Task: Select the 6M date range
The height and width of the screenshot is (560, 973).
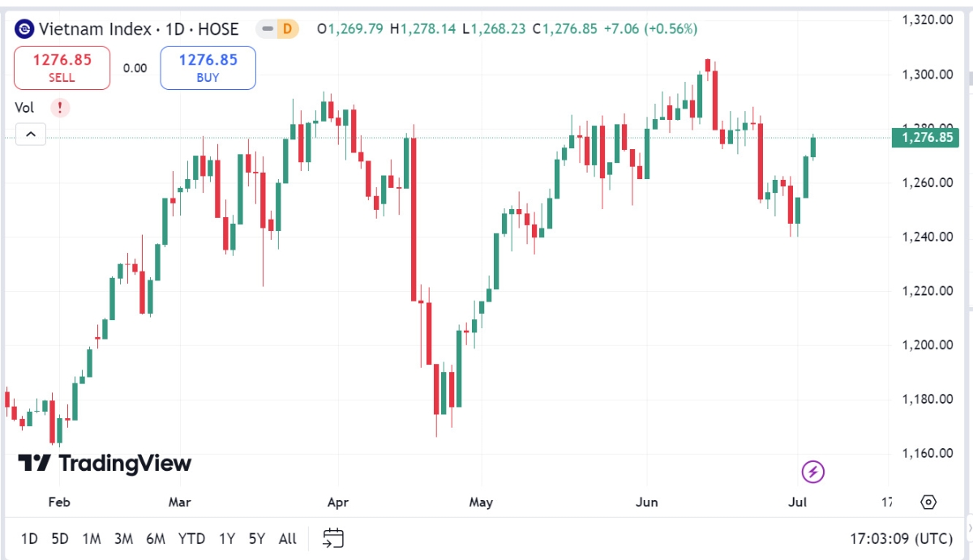Action: pyautogui.click(x=156, y=538)
